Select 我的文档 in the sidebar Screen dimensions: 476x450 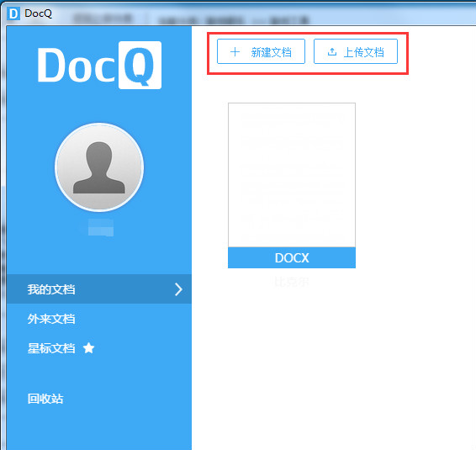[x=99, y=289]
